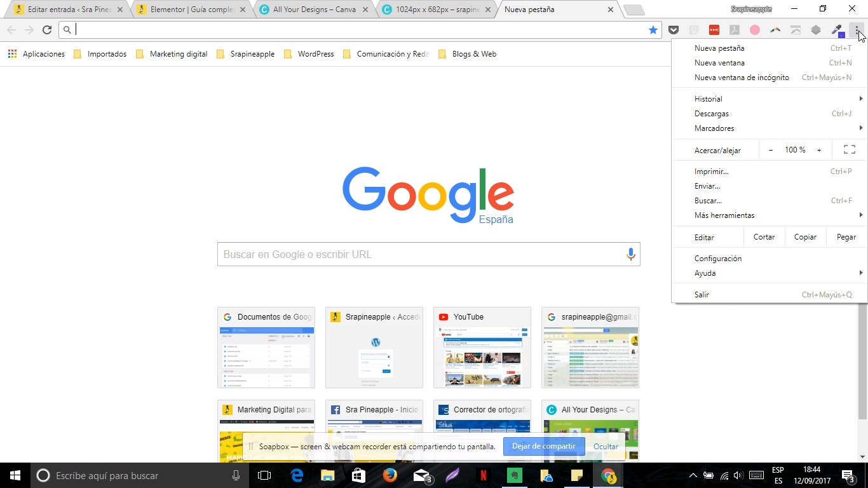Image resolution: width=868 pixels, height=488 pixels.
Task: Open the Blogs & Web bookmarks folder
Action: [467, 54]
